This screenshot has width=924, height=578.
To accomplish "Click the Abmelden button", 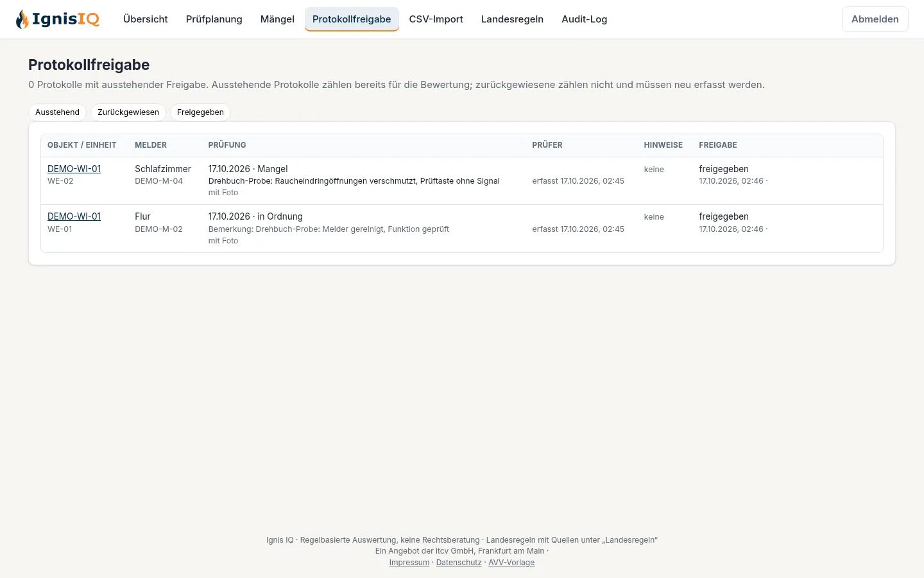I will (x=875, y=19).
